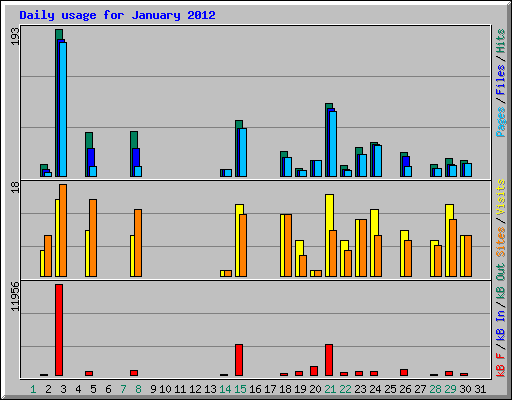Screen dimensions: 512x400
Task: Select the red kB bar for day 15
Action: [239, 360]
